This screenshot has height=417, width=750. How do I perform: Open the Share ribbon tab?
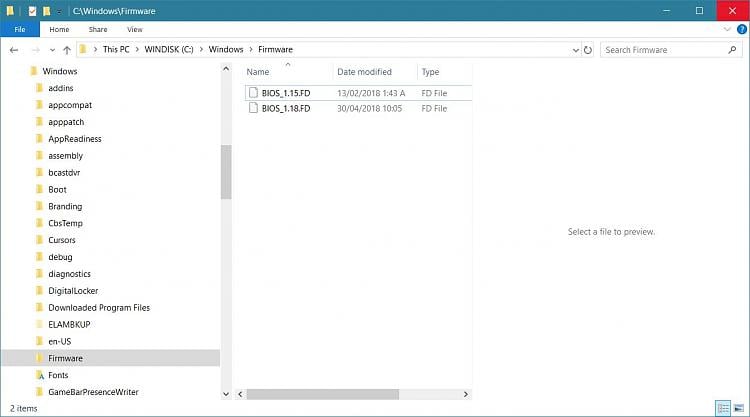[98, 29]
